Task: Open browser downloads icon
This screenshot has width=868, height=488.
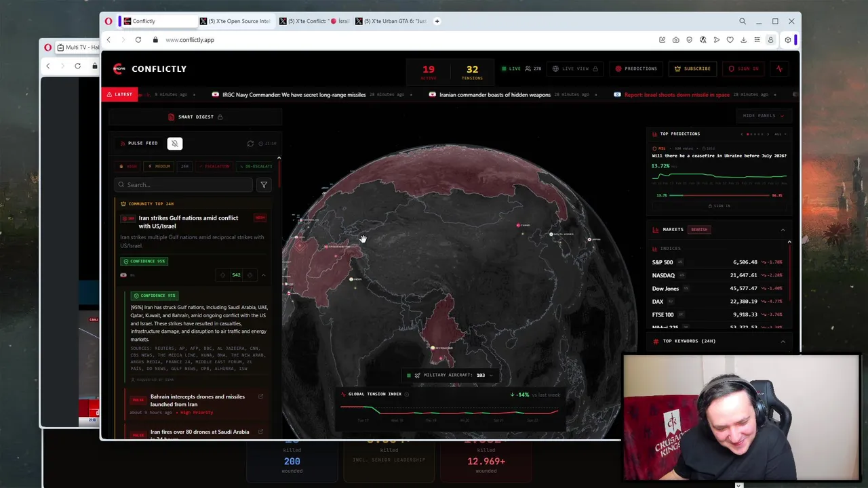Action: point(743,40)
